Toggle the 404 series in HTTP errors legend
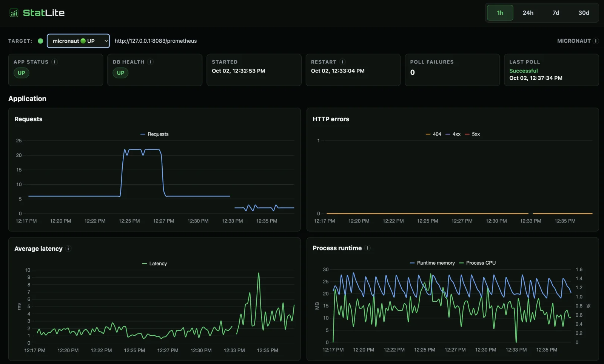This screenshot has width=604, height=364. (x=433, y=134)
